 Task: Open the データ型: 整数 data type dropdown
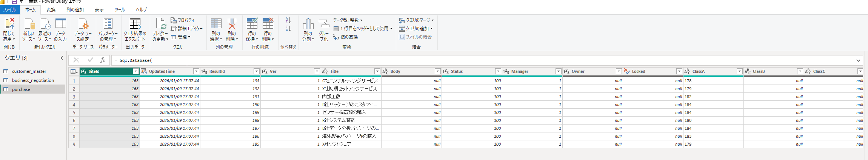348,20
